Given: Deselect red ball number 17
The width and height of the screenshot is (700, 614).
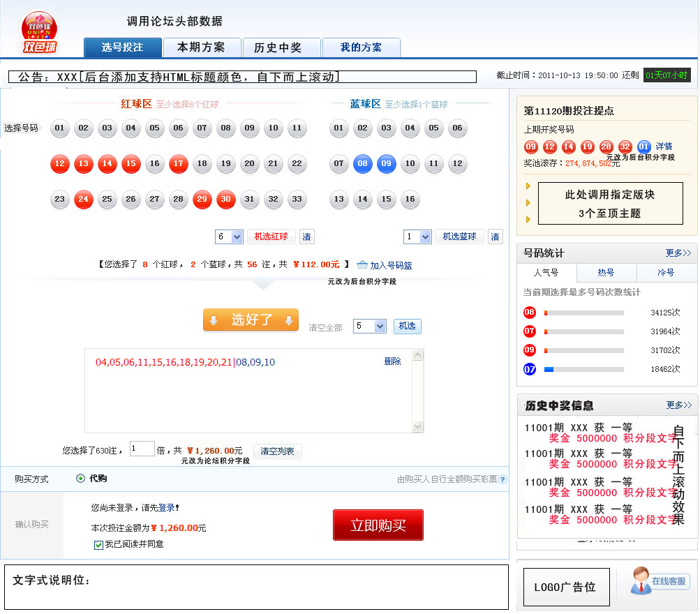Looking at the screenshot, I should 179,164.
